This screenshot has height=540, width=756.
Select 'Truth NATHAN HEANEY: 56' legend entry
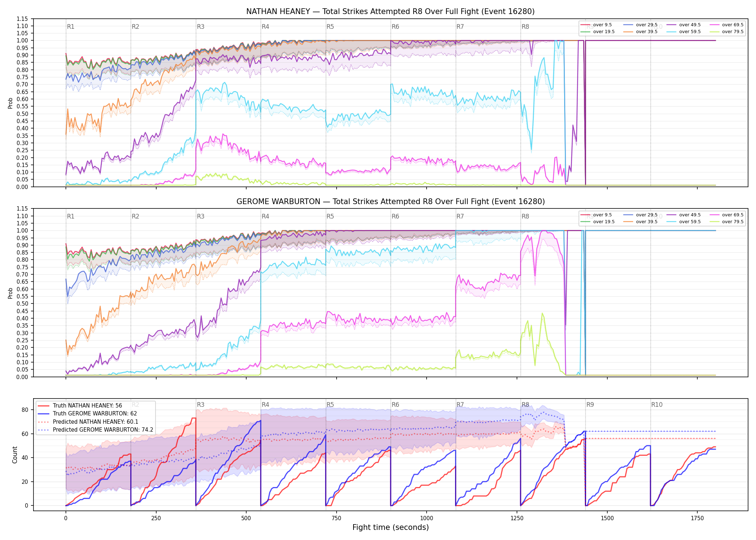pyautogui.click(x=87, y=406)
